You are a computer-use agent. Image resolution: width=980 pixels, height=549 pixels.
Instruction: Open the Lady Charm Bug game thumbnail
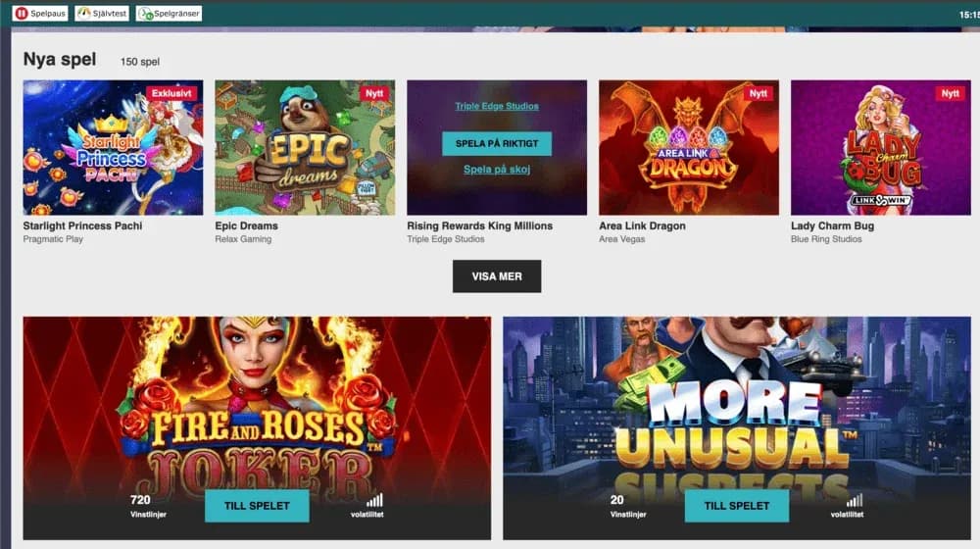click(881, 148)
